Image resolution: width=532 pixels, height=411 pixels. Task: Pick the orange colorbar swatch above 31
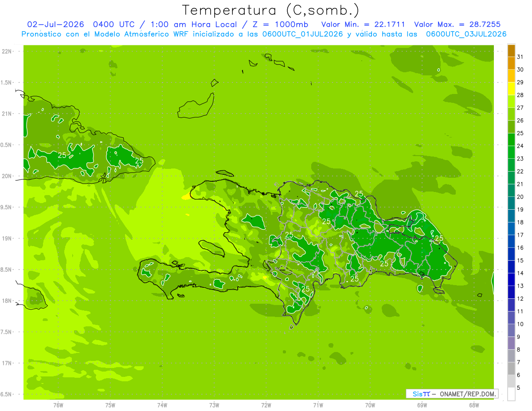(x=511, y=51)
